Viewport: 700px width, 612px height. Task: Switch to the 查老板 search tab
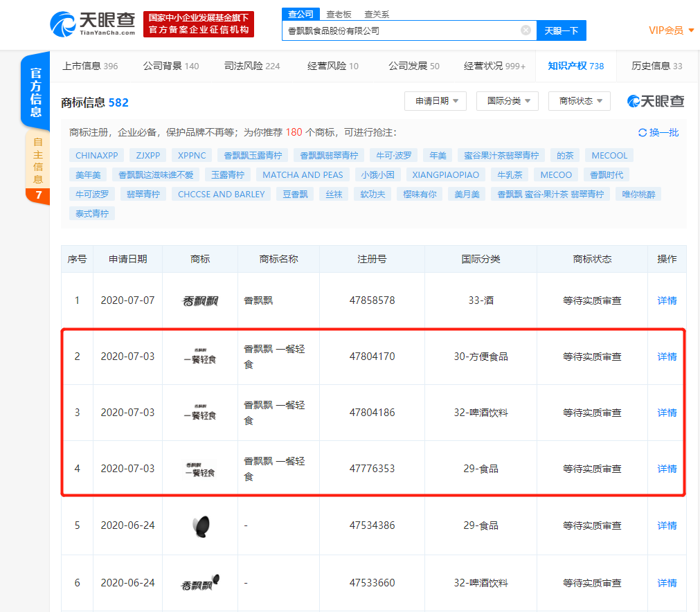click(339, 14)
